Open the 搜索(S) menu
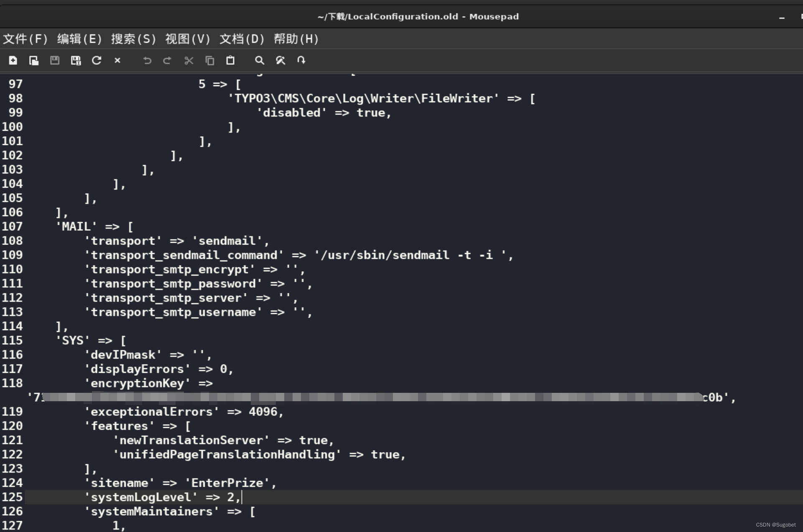This screenshot has width=803, height=532. click(133, 39)
